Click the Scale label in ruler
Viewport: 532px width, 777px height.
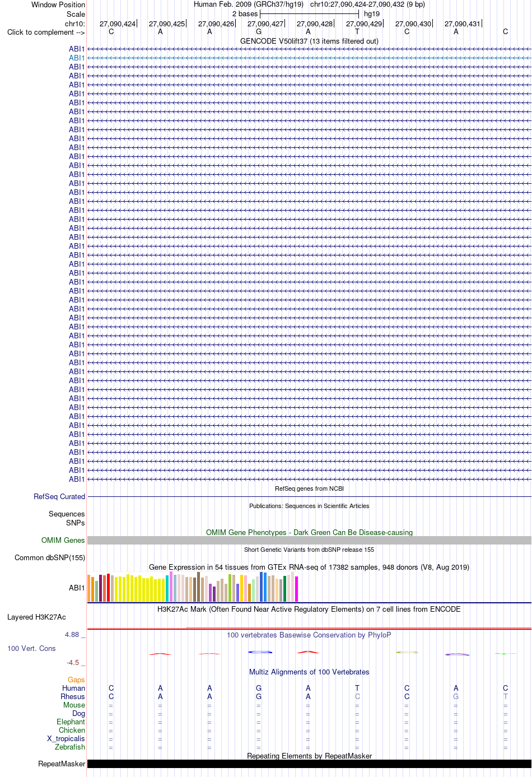[x=76, y=14]
